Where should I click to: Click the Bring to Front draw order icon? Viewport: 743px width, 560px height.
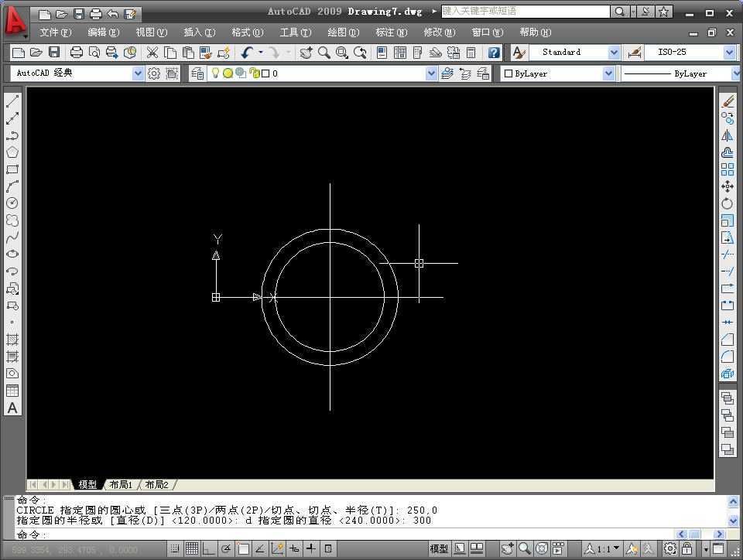pyautogui.click(x=728, y=398)
